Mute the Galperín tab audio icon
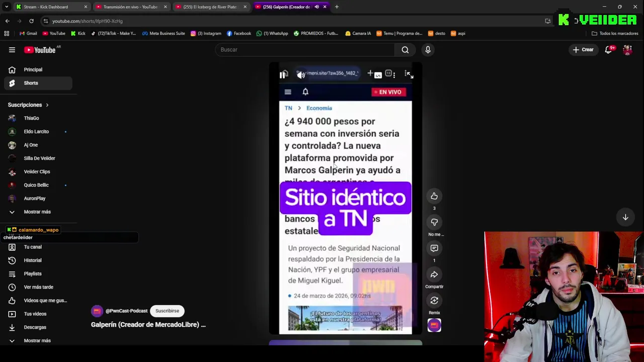Viewport: 644px width, 362px height. (316, 7)
